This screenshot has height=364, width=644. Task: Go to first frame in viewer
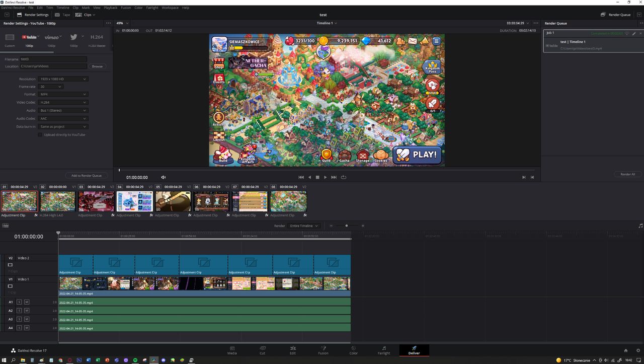point(301,177)
